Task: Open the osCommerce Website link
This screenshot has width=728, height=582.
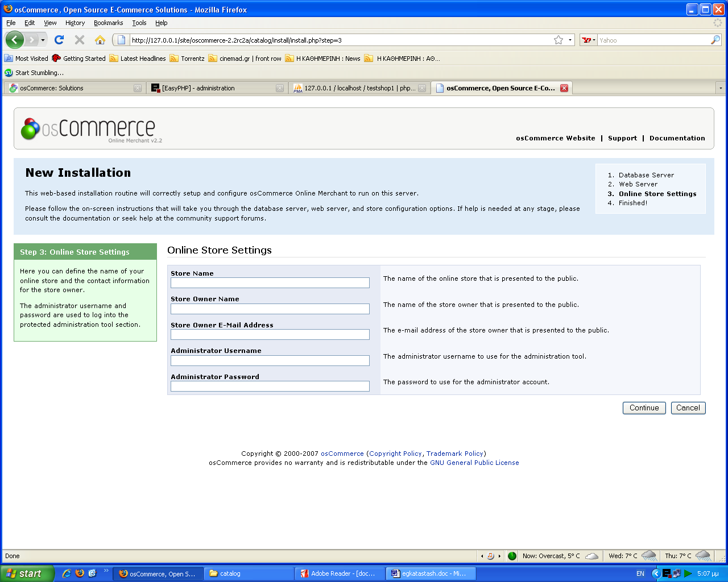Action: pyautogui.click(x=556, y=138)
